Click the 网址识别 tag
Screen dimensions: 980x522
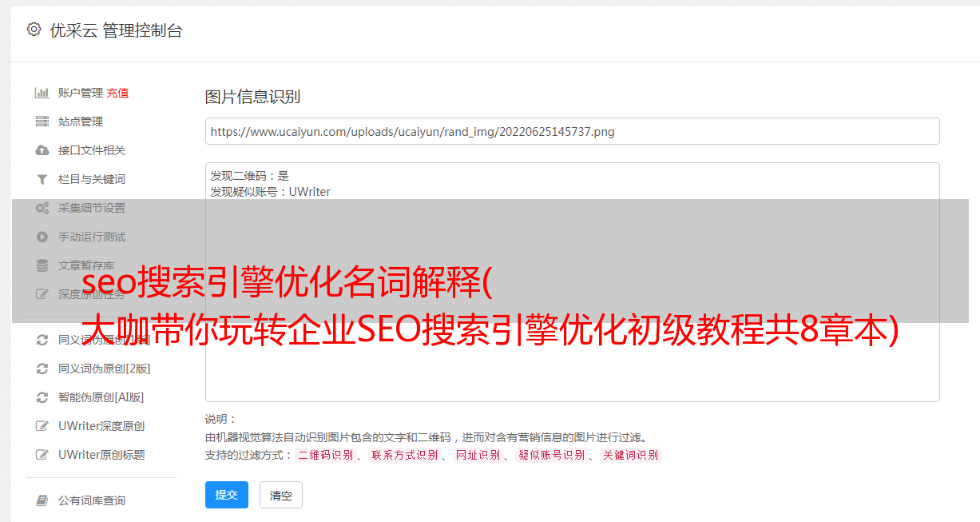point(478,455)
